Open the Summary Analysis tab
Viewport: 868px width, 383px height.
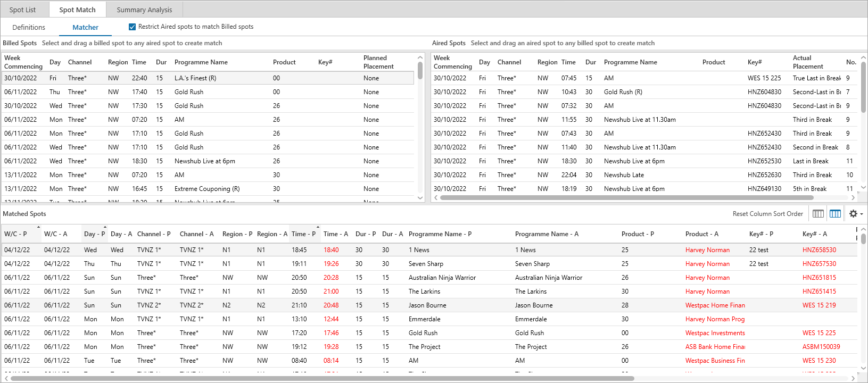144,10
